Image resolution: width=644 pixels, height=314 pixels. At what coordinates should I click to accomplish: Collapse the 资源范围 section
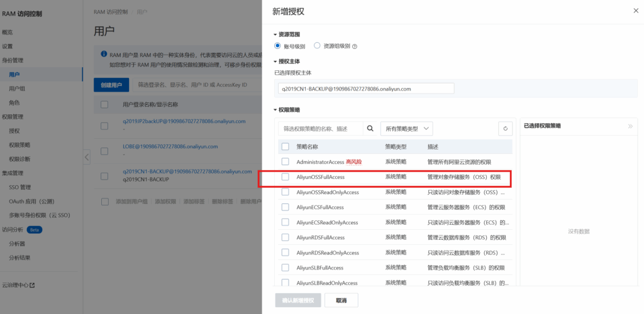(275, 35)
